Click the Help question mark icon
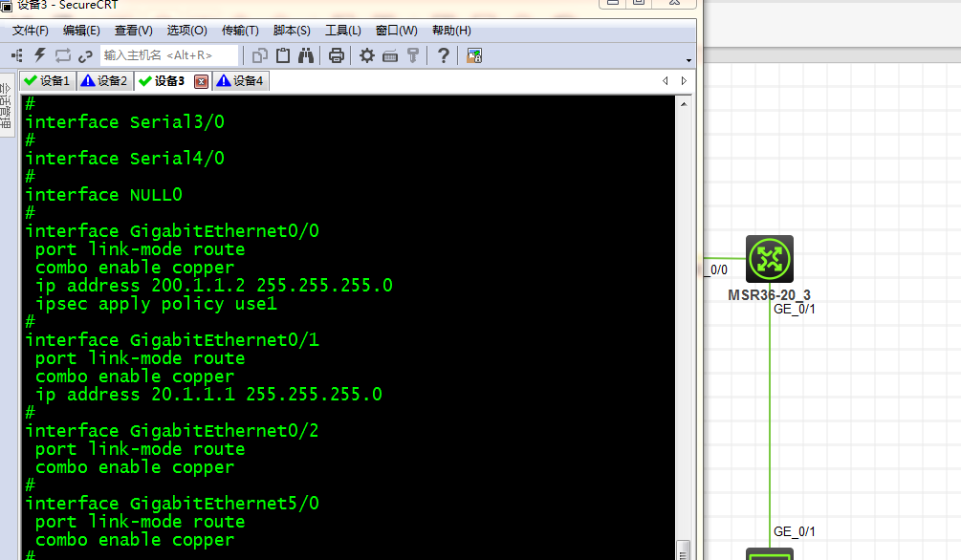Viewport: 961px width, 560px height. coord(444,55)
